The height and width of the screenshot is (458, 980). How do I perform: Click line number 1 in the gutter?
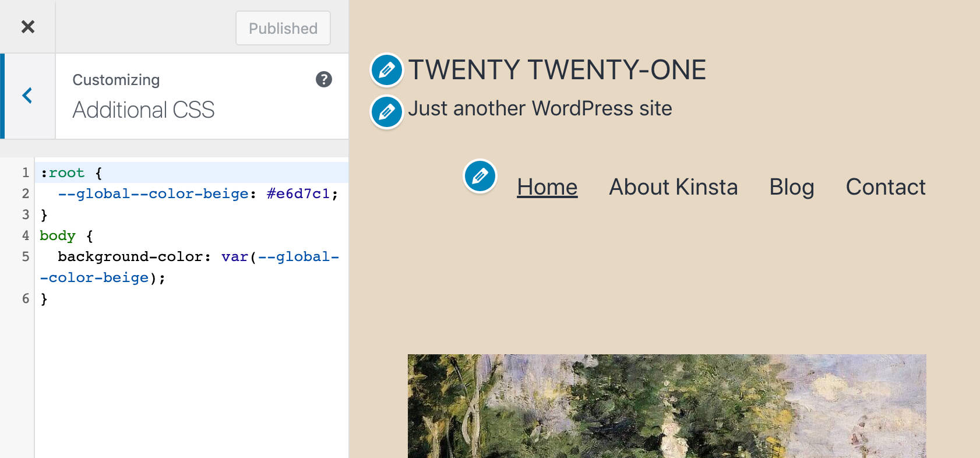click(x=26, y=172)
